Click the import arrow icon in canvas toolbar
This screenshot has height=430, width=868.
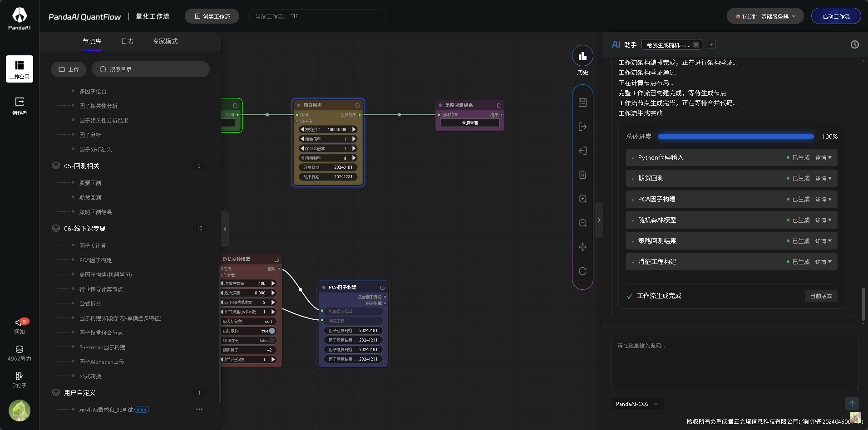click(x=582, y=151)
